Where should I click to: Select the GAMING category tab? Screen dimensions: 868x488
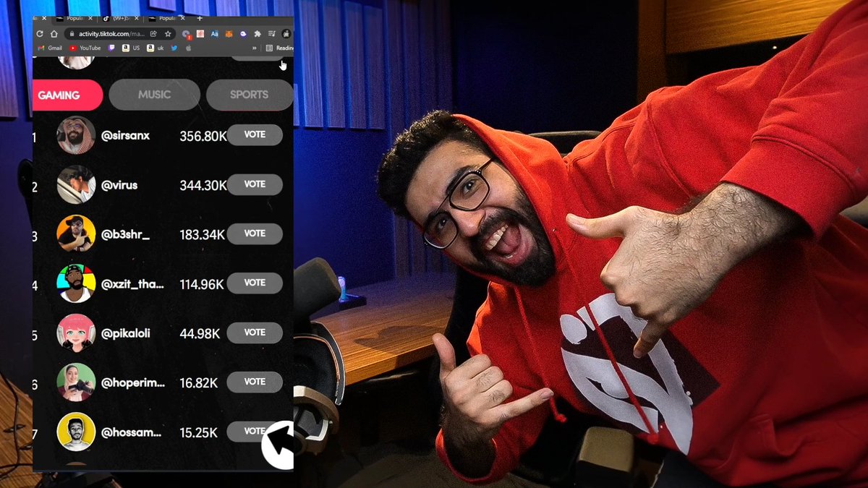click(x=67, y=95)
